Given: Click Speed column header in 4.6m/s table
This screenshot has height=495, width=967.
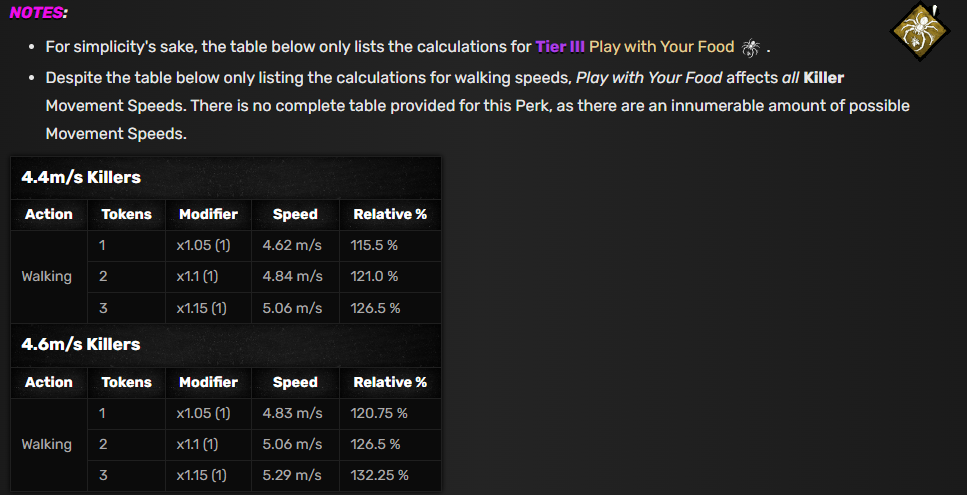Looking at the screenshot, I should [295, 382].
